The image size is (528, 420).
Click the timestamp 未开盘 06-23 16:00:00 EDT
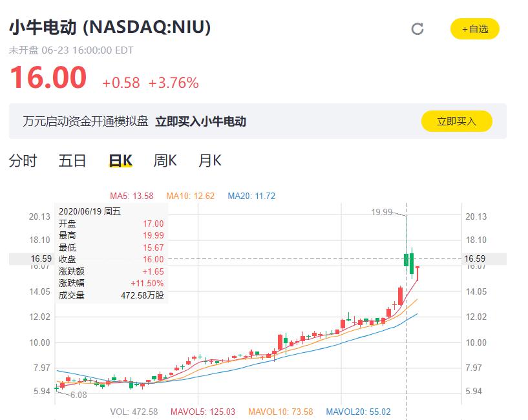[x=71, y=50]
